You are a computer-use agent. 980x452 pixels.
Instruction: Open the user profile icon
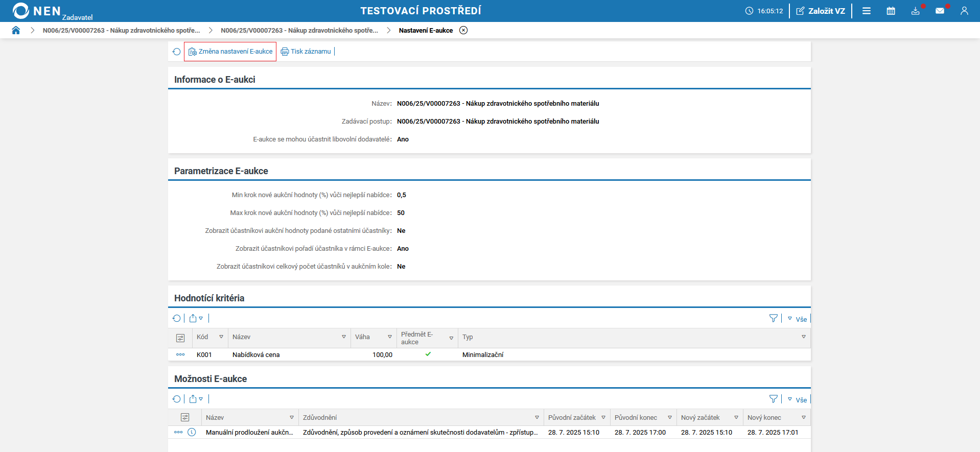964,11
